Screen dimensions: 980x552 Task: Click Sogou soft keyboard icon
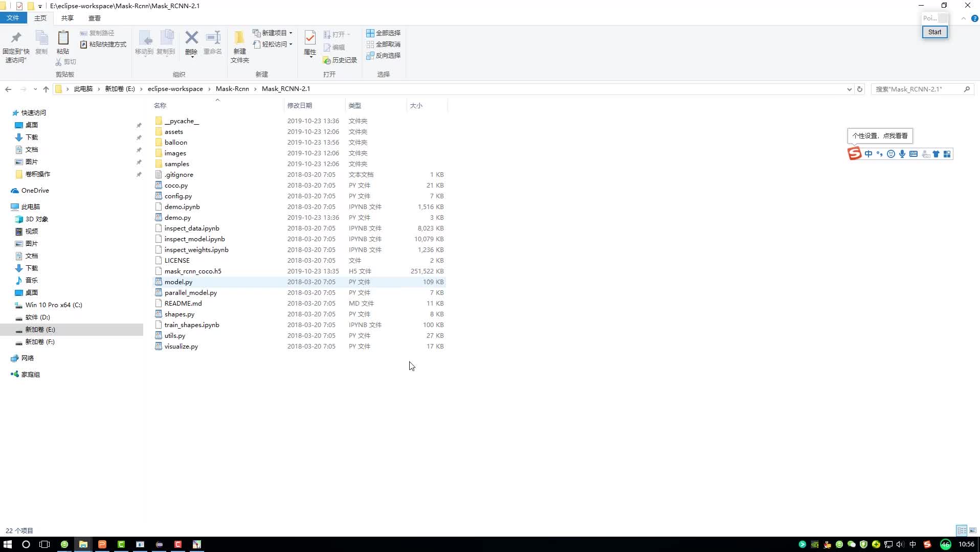[914, 154]
